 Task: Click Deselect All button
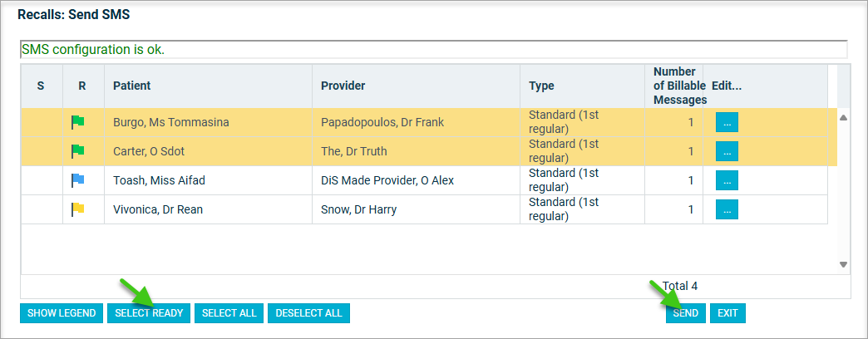[309, 313]
